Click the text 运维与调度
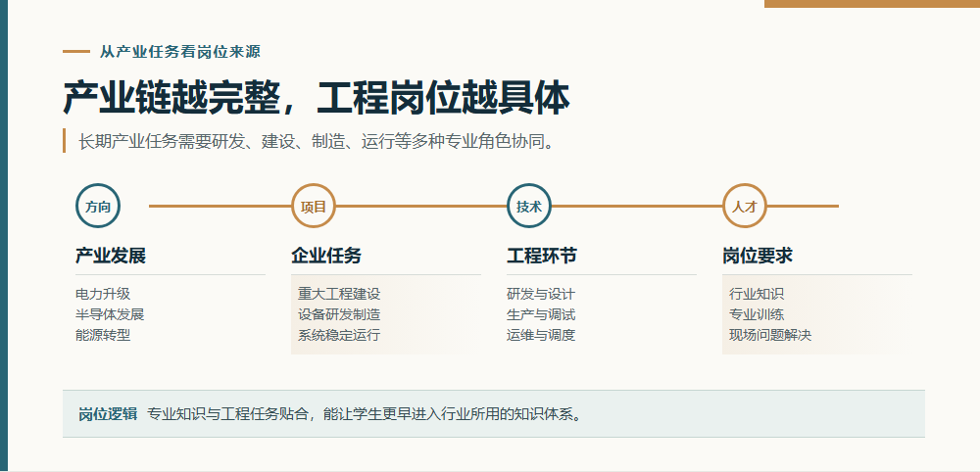The height and width of the screenshot is (472, 980). (541, 335)
